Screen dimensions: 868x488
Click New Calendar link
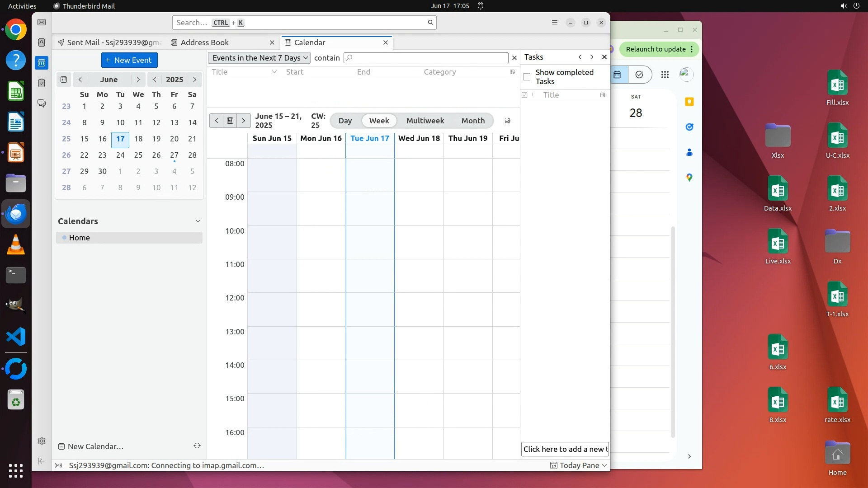point(95,446)
